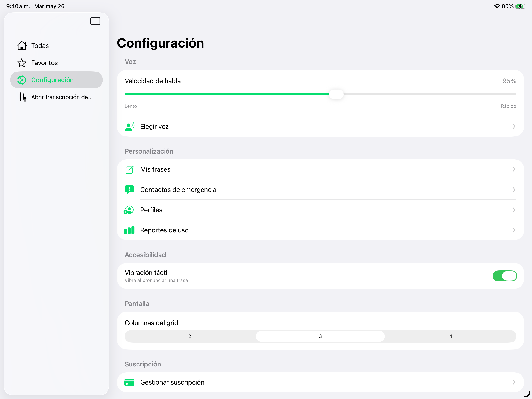Expand Reportes de uso chevron
The image size is (532, 399).
coord(514,230)
